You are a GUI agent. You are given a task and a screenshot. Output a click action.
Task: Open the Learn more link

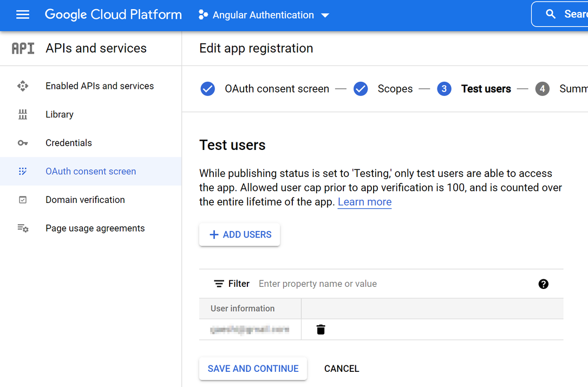[x=364, y=202]
